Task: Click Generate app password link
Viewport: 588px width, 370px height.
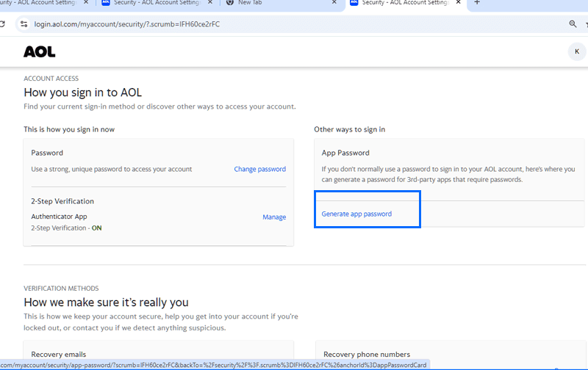Action: (356, 214)
